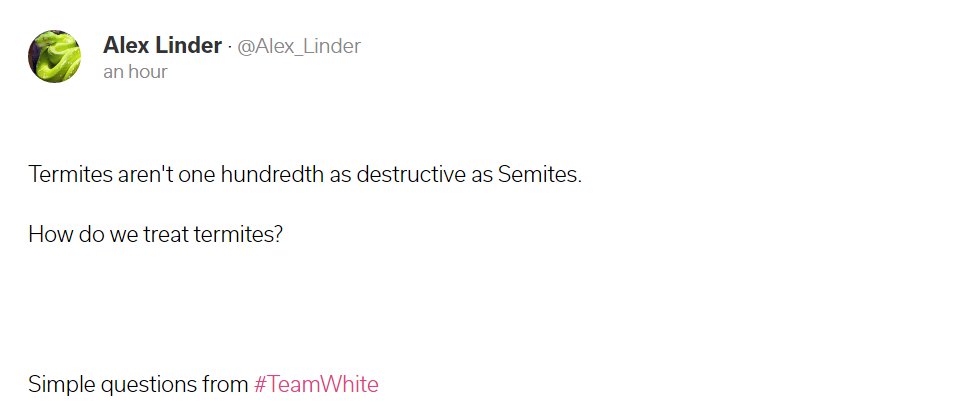The height and width of the screenshot is (411, 973).
Task: Click the word "an" in the timestamp
Action: coord(113,72)
